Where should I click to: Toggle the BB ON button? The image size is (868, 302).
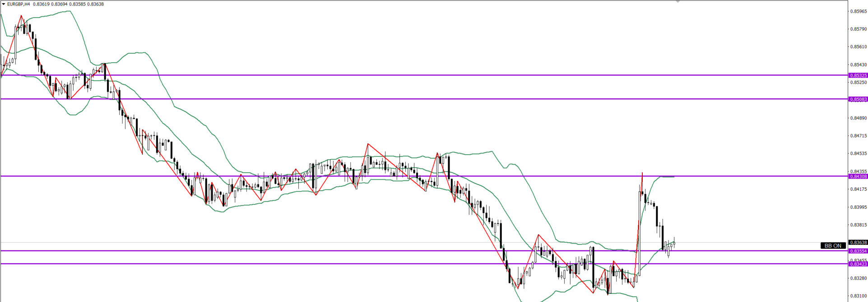[833, 246]
